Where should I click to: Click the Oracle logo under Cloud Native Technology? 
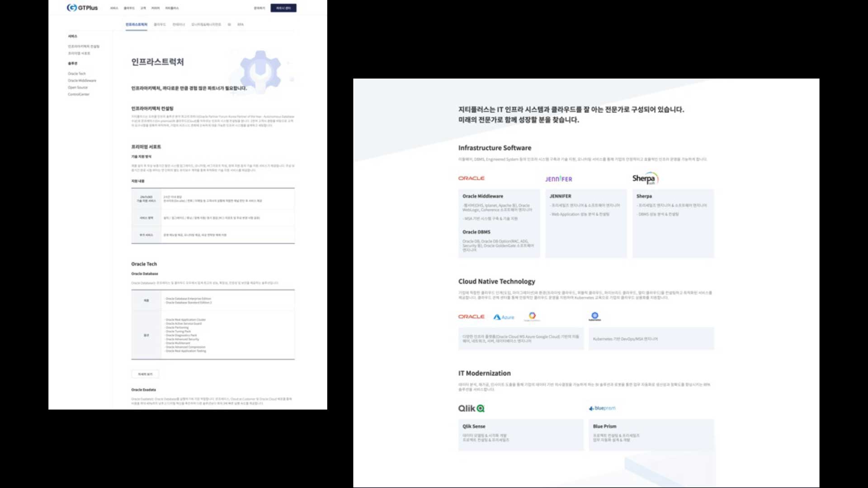click(x=471, y=317)
